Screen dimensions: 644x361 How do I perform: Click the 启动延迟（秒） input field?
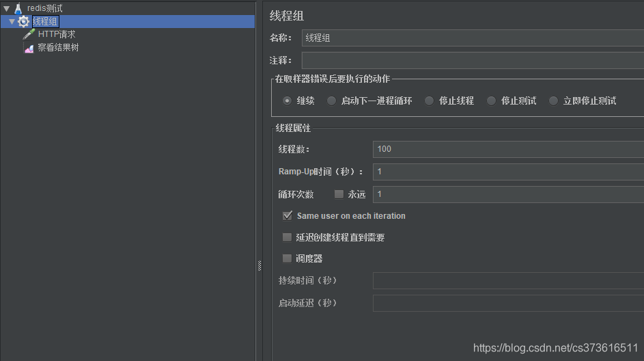(x=509, y=303)
